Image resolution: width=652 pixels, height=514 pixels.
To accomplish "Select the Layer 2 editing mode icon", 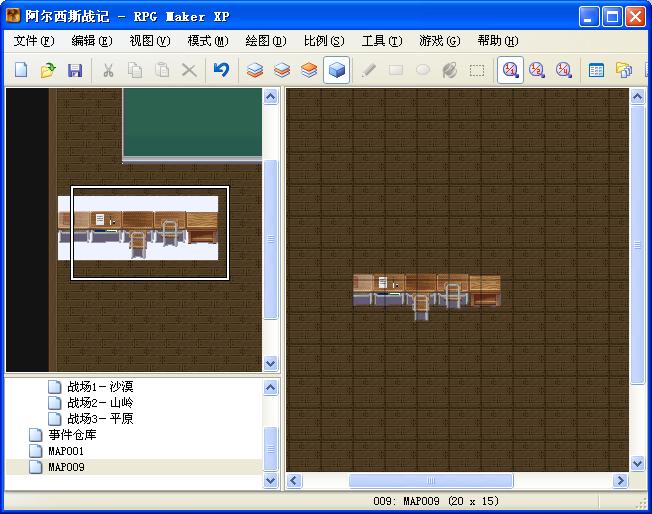I will 282,70.
